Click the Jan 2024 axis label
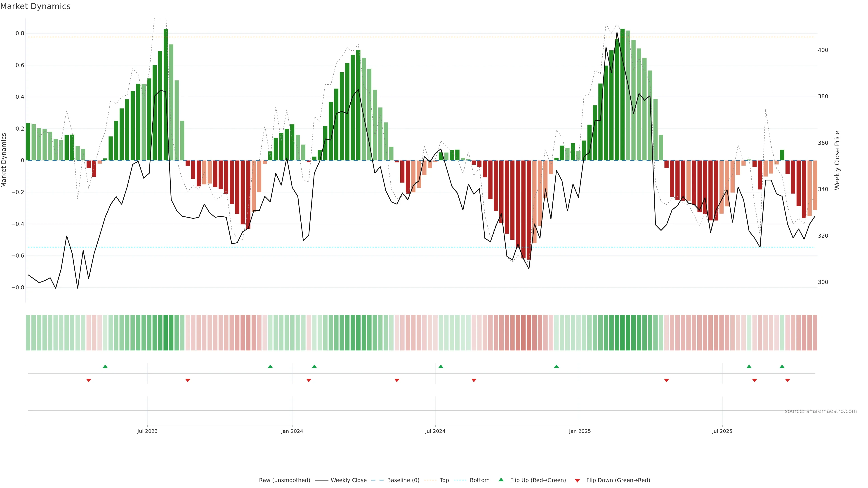This screenshot has height=488, width=868. (292, 431)
